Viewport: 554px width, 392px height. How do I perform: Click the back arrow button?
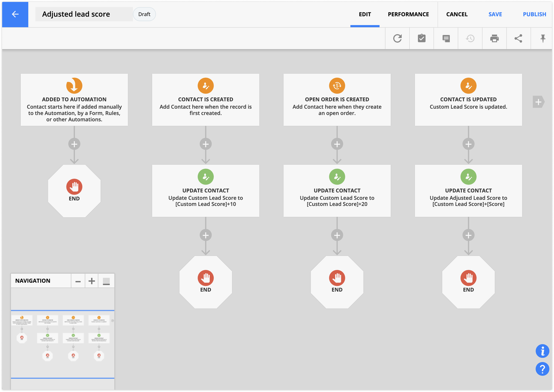[x=15, y=14]
